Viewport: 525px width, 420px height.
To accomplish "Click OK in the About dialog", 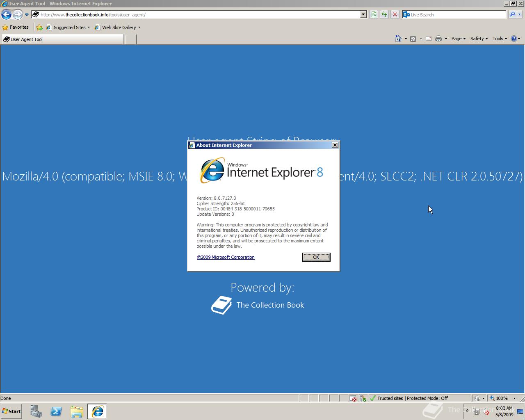I will coord(316,257).
